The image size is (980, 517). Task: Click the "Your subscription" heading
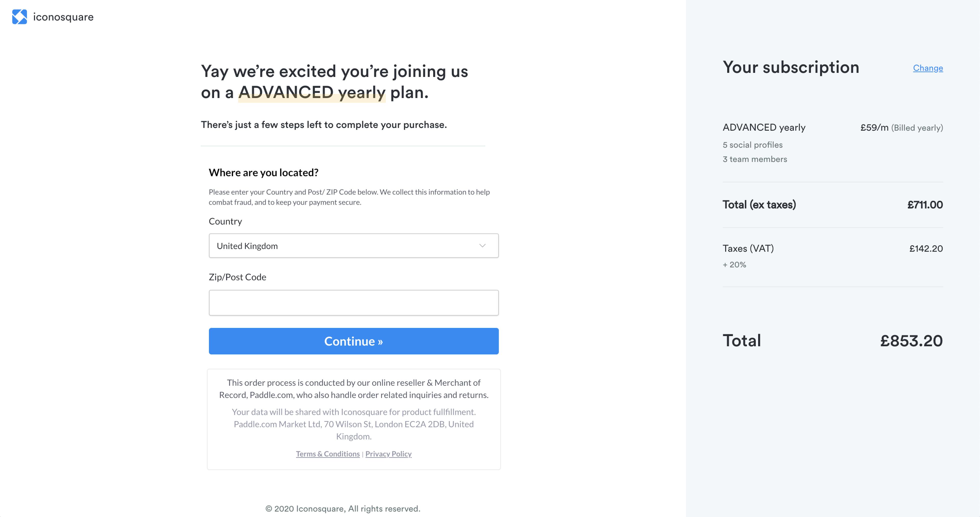pyautogui.click(x=791, y=68)
